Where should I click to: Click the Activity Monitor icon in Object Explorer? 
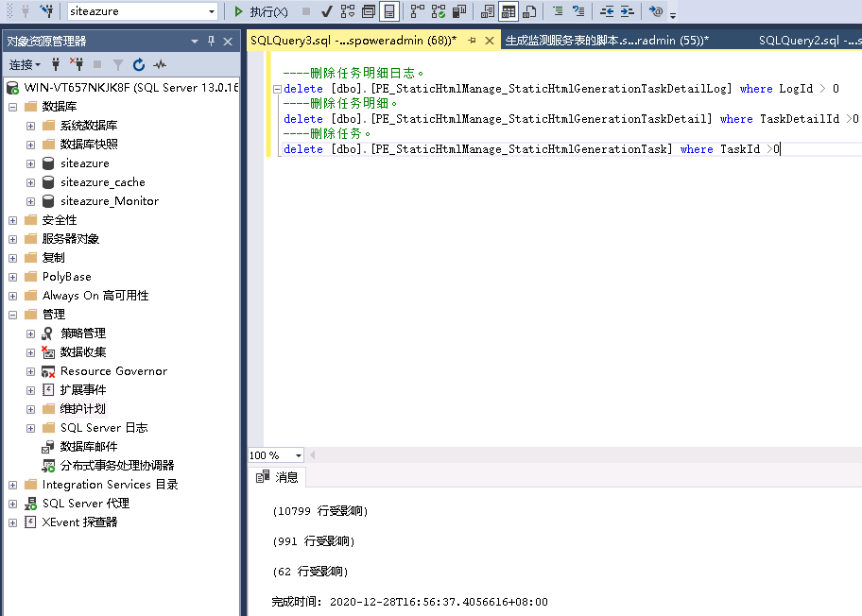click(x=160, y=64)
